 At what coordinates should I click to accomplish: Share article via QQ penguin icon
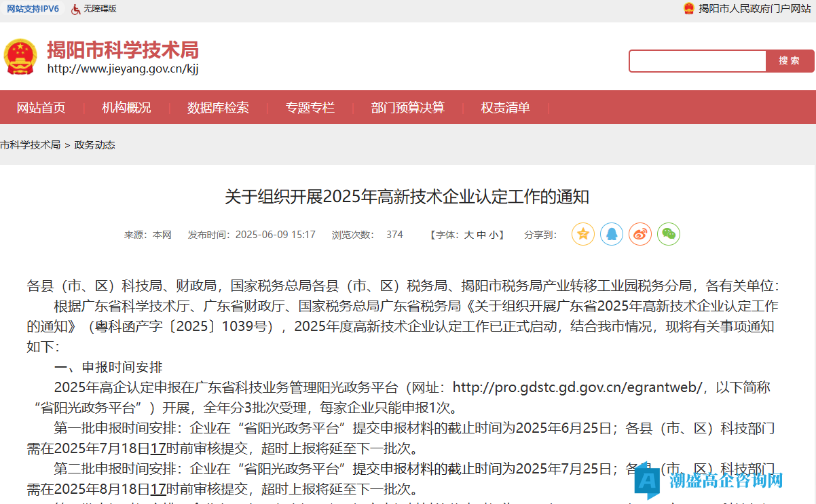611,234
